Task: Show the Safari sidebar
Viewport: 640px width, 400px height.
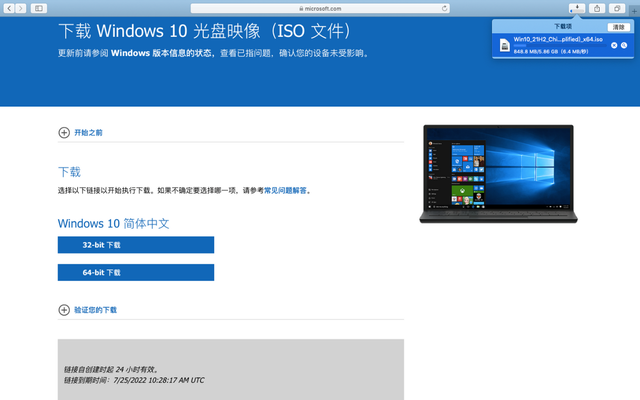Action: coord(39,8)
